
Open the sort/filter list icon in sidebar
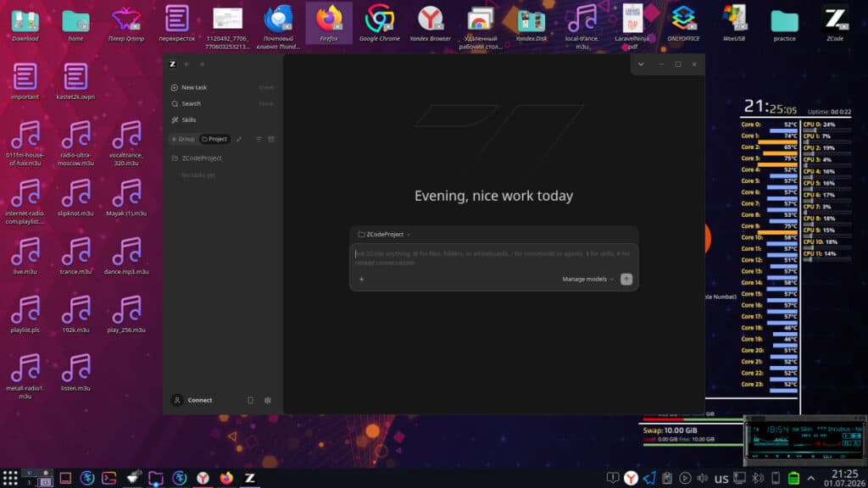(x=259, y=139)
